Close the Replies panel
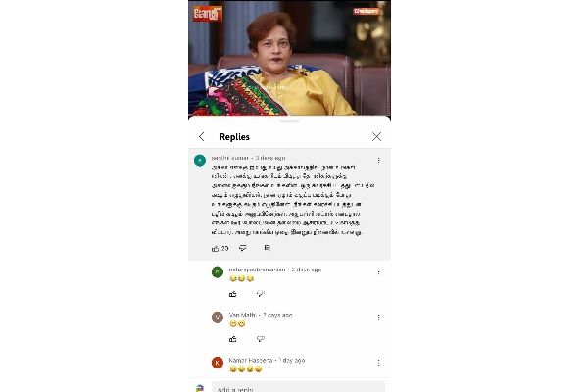 point(377,136)
